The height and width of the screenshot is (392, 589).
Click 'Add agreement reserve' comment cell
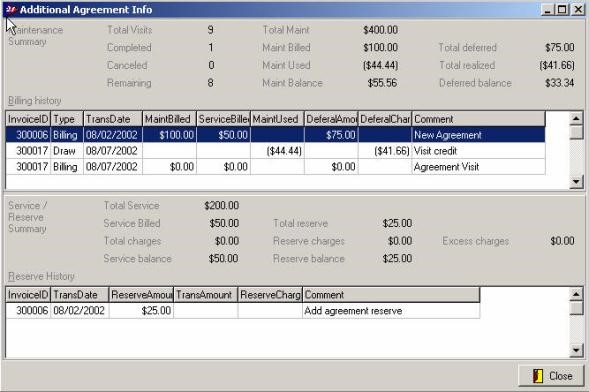coord(391,311)
